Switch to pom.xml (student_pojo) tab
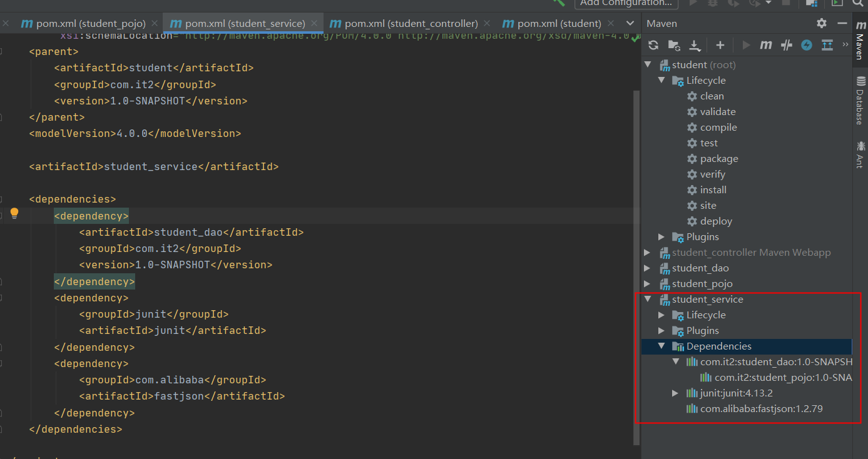This screenshot has width=868, height=459. pyautogui.click(x=90, y=23)
